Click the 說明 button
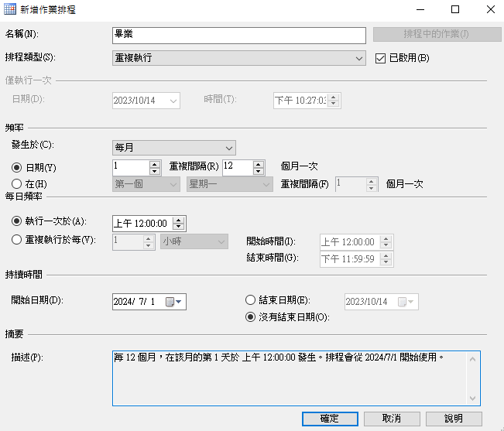 (454, 419)
